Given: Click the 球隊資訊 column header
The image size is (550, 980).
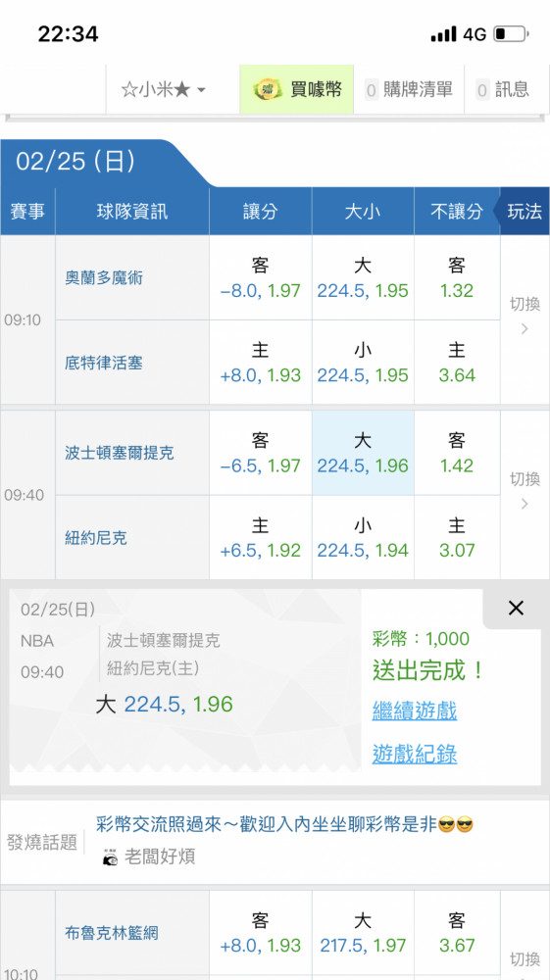Looking at the screenshot, I should click(x=132, y=212).
